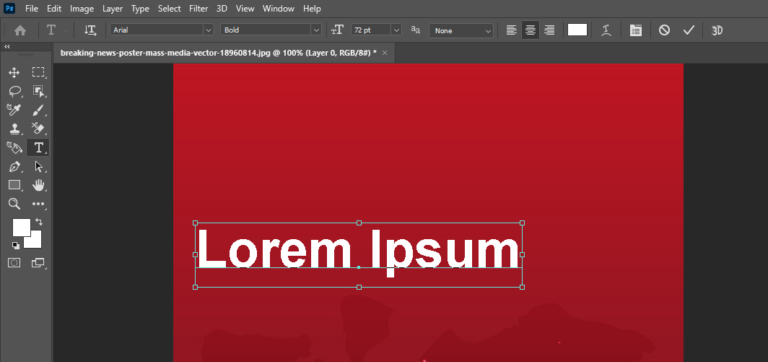Open the Bold font style dropdown
Screen dimensions: 768x362
point(316,30)
